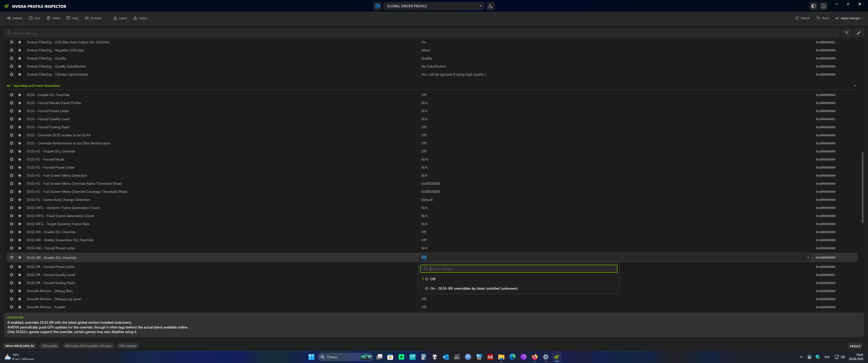Open value dropdown for Texture Filtering - Negative LOD bias
The height and width of the screenshot is (363, 868).
(615, 50)
